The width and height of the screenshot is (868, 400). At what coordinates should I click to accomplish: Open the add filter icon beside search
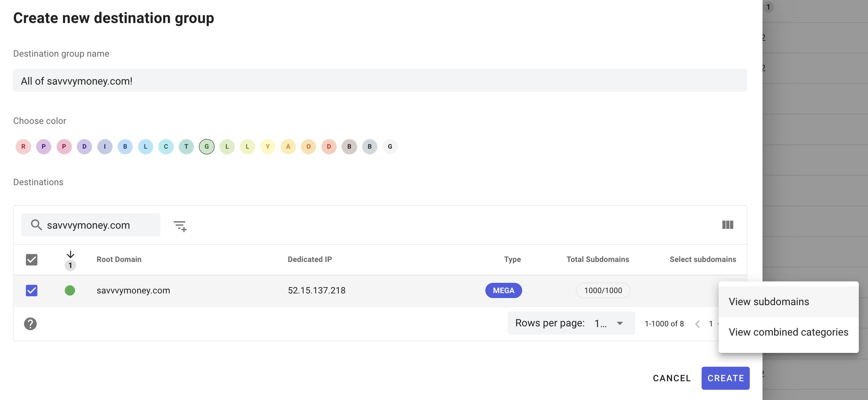tap(180, 225)
